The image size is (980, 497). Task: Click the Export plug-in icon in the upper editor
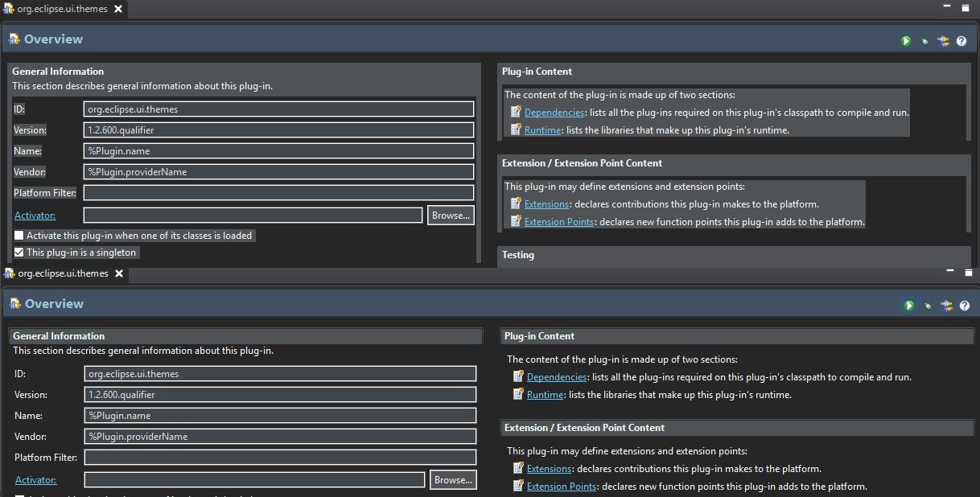coord(943,41)
